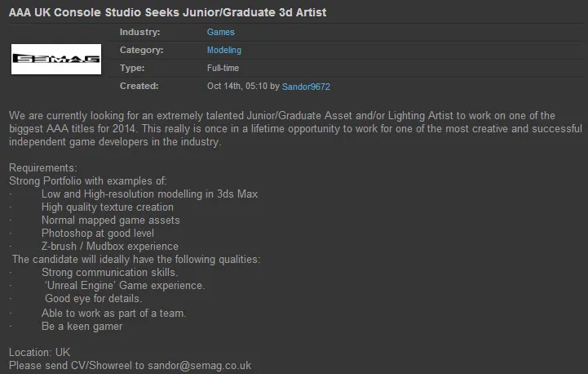Click the Industry field label
The width and height of the screenshot is (588, 374).
[x=139, y=33]
